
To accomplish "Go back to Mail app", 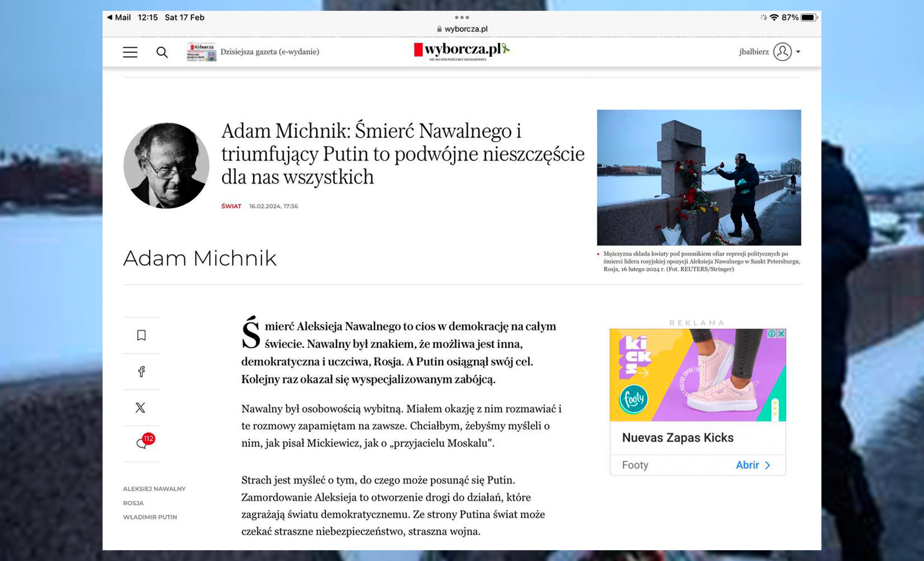I will [x=119, y=17].
